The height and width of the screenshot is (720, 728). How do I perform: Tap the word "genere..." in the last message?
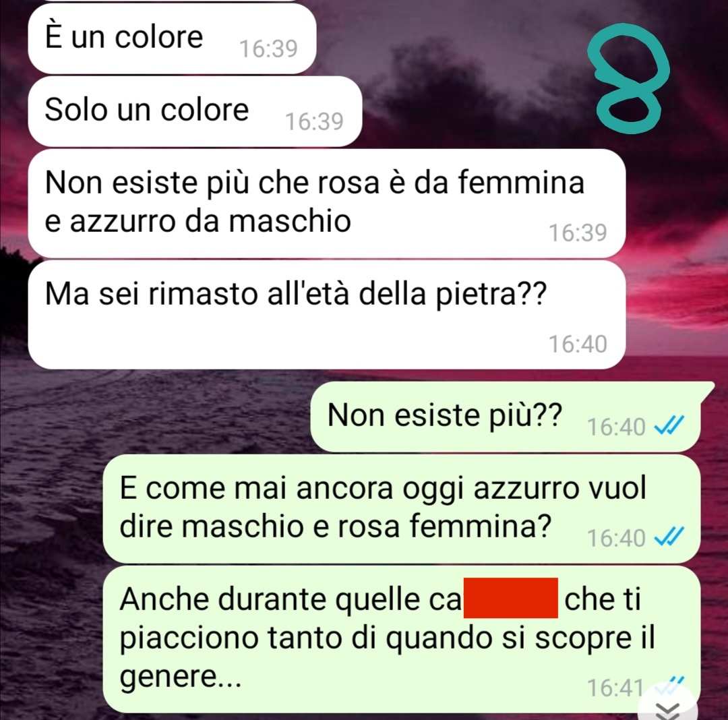point(181,677)
